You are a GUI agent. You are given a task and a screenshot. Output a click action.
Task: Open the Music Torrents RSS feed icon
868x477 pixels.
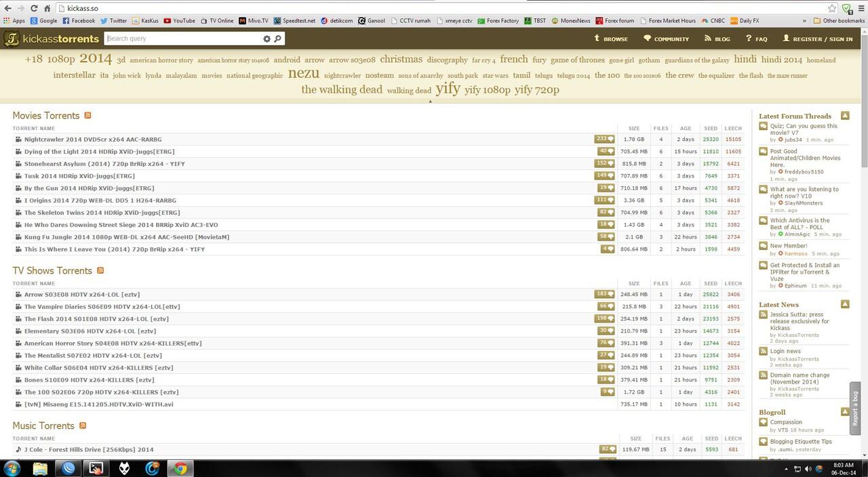tap(83, 426)
